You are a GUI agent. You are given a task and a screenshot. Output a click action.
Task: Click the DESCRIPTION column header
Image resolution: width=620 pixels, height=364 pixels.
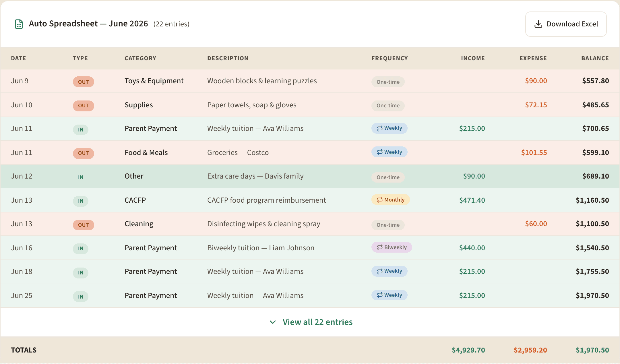click(228, 58)
